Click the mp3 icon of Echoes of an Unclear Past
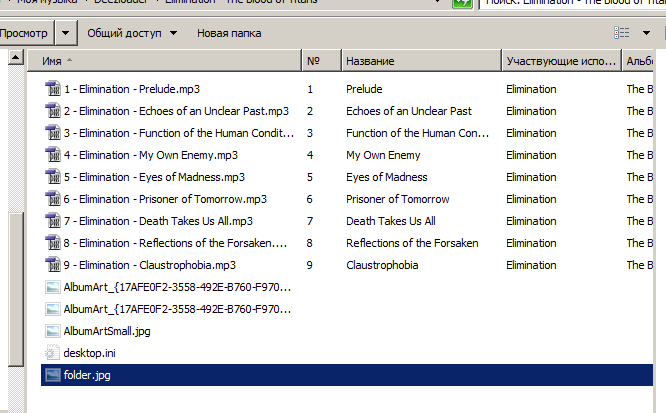The height and width of the screenshot is (413, 666). (x=53, y=111)
